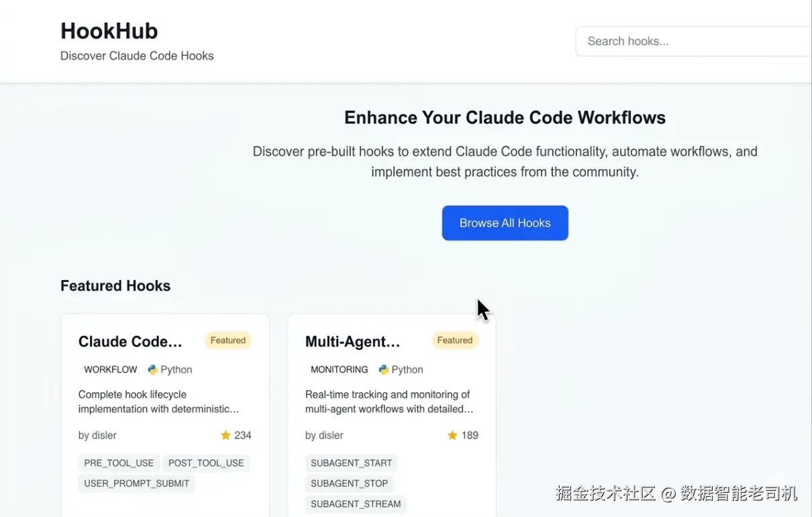Click Python label in Multi-Agent card
The image size is (812, 517).
tap(407, 369)
